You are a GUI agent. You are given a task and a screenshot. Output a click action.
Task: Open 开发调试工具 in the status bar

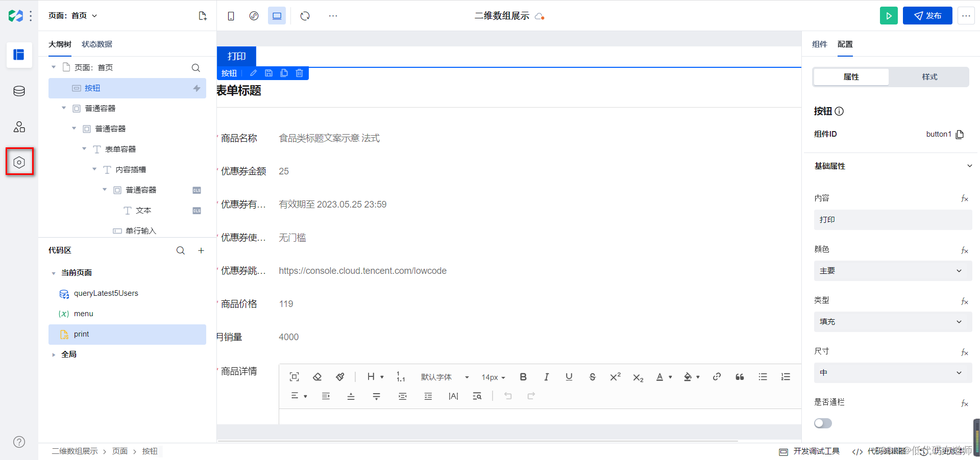(810, 451)
